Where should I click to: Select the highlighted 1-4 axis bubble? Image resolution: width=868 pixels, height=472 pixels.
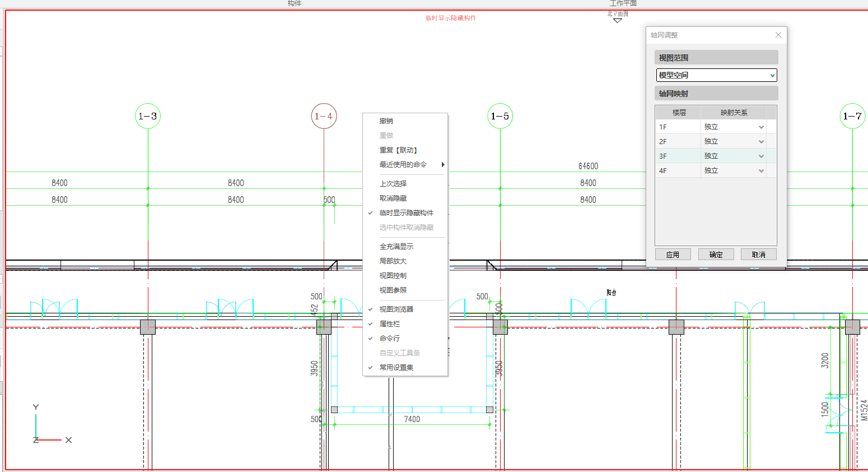pos(324,116)
